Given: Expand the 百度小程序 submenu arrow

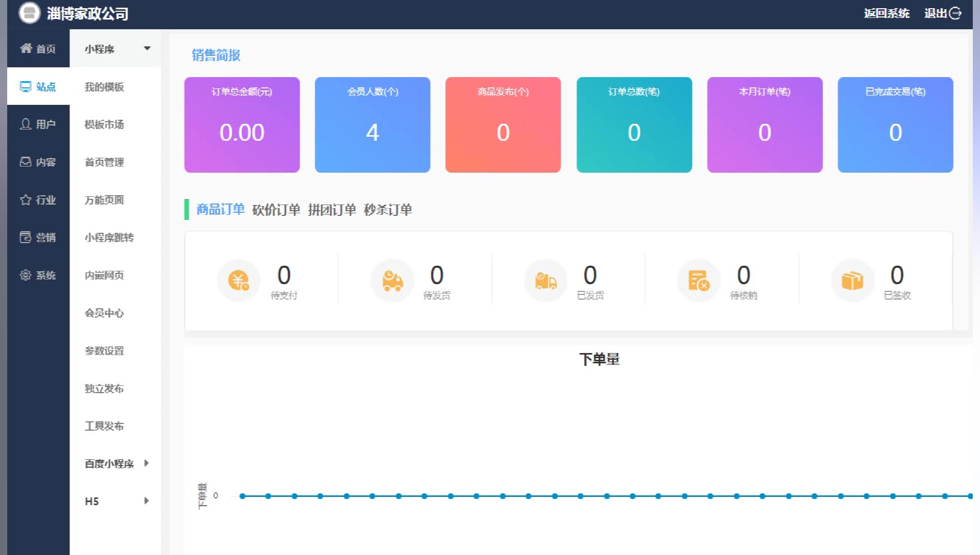Looking at the screenshot, I should (x=147, y=463).
